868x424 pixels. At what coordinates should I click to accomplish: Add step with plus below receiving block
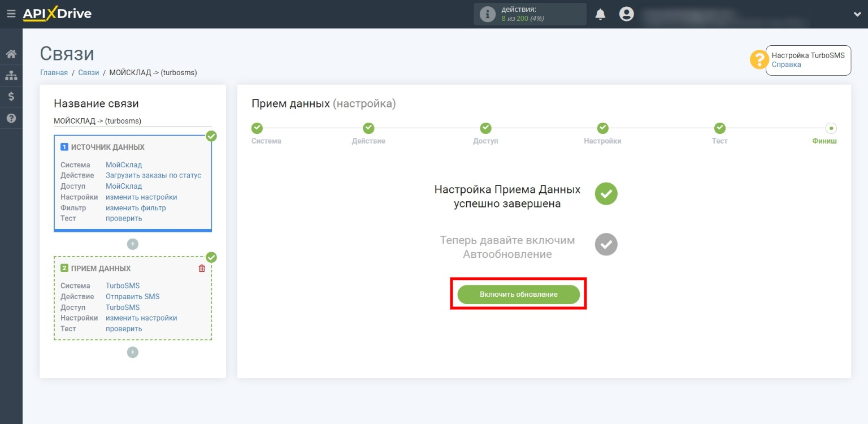click(133, 352)
